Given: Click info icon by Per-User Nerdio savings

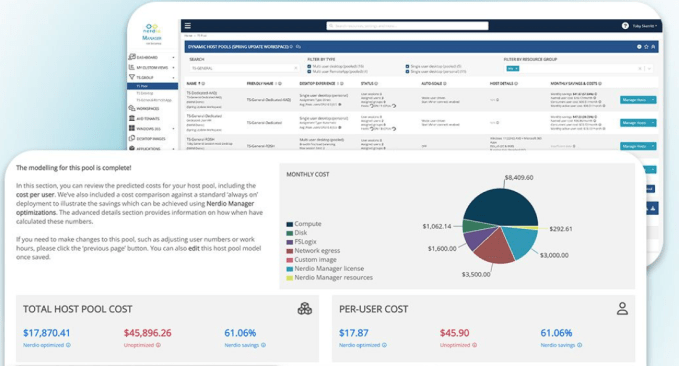Looking at the screenshot, I should tap(579, 345).
